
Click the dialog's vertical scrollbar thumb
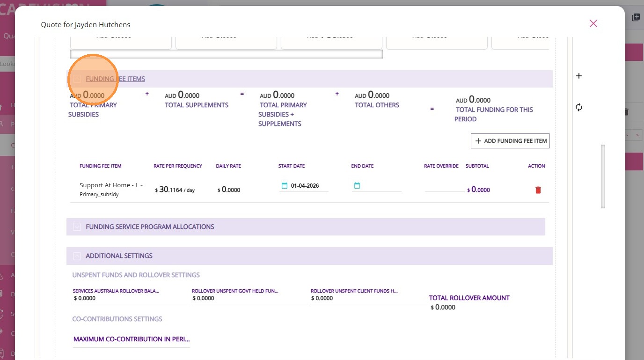click(603, 176)
